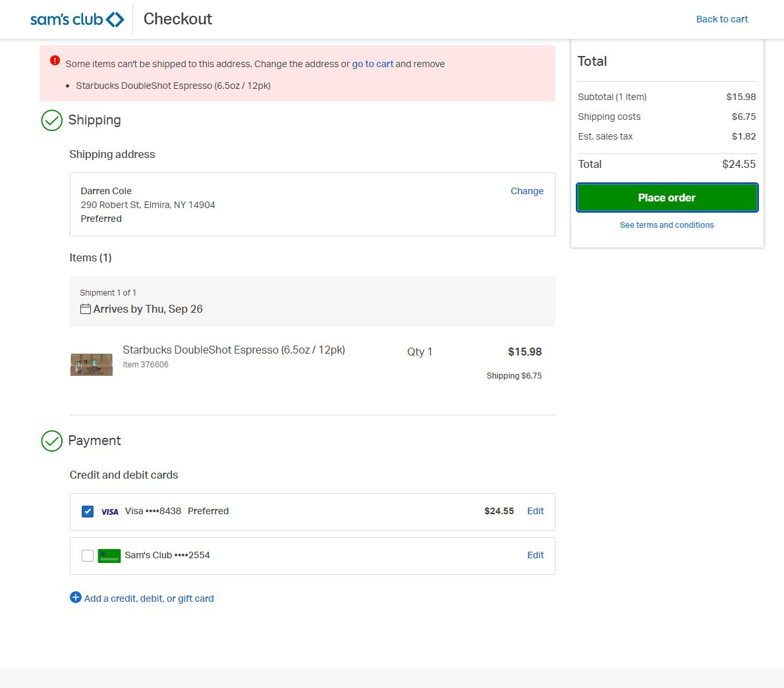The image size is (784, 688).
Task: Edit the Visa card payment details
Action: tap(535, 511)
